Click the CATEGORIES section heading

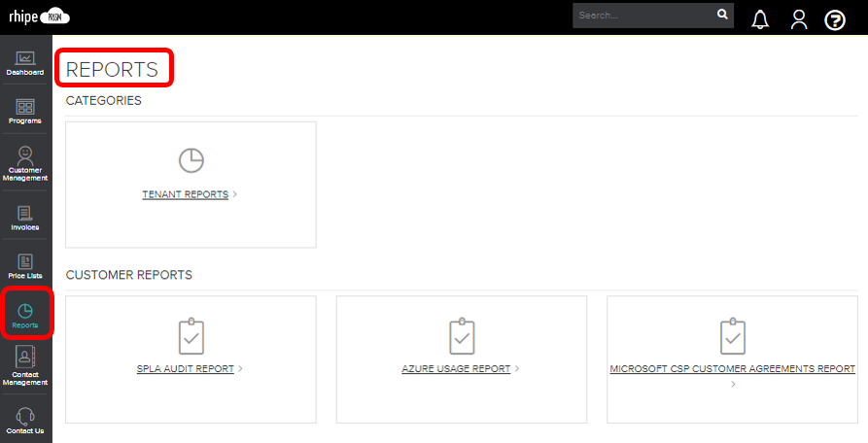(x=103, y=101)
